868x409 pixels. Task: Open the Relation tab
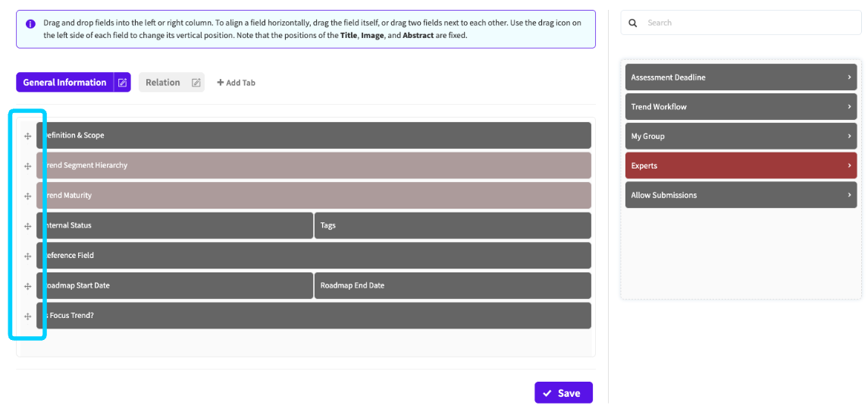tap(163, 83)
